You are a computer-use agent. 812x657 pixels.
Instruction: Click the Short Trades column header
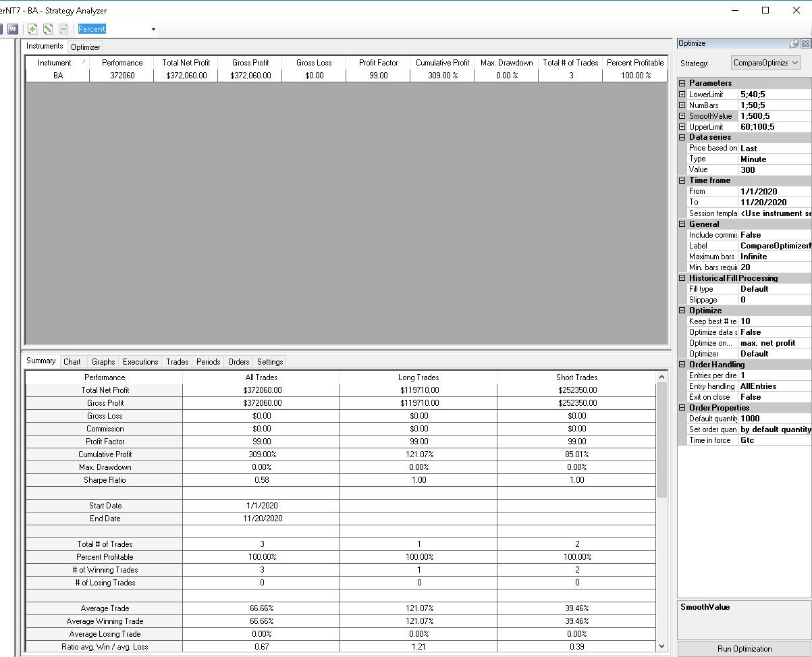pos(576,377)
